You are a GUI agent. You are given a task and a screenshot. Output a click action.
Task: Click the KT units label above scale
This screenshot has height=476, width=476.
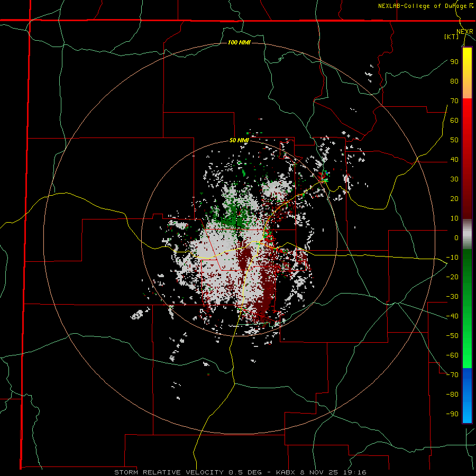452,36
